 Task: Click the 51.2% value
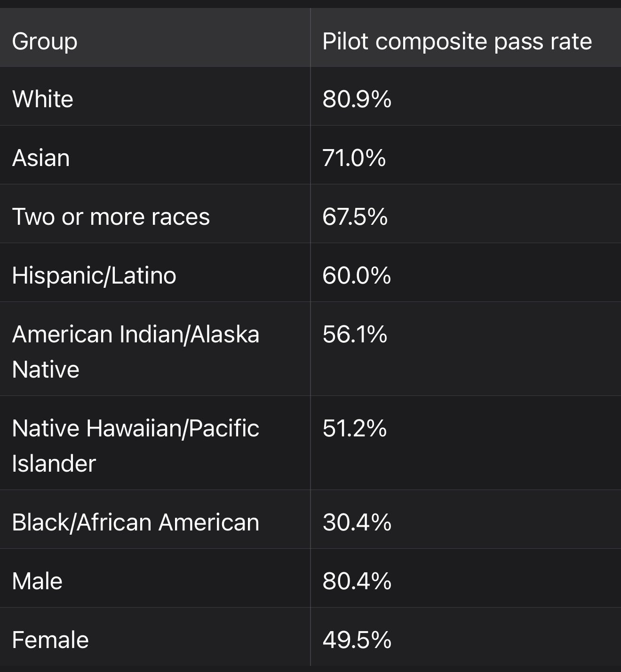point(355,428)
